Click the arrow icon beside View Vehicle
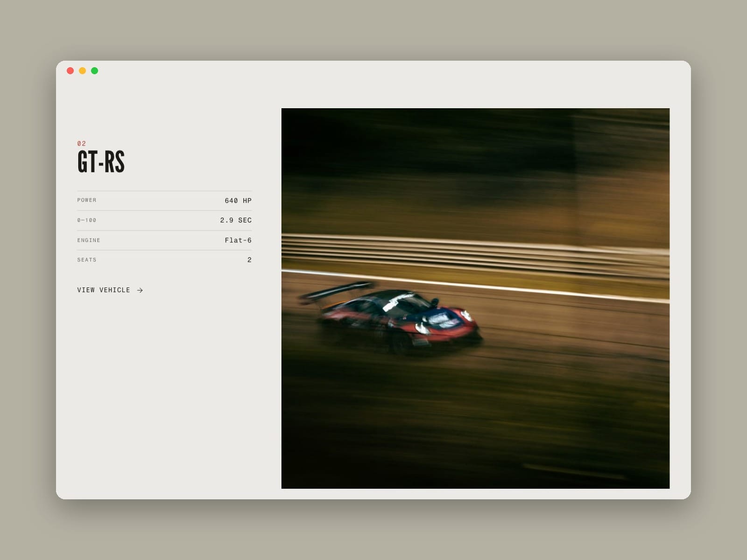The image size is (747, 560). [140, 290]
